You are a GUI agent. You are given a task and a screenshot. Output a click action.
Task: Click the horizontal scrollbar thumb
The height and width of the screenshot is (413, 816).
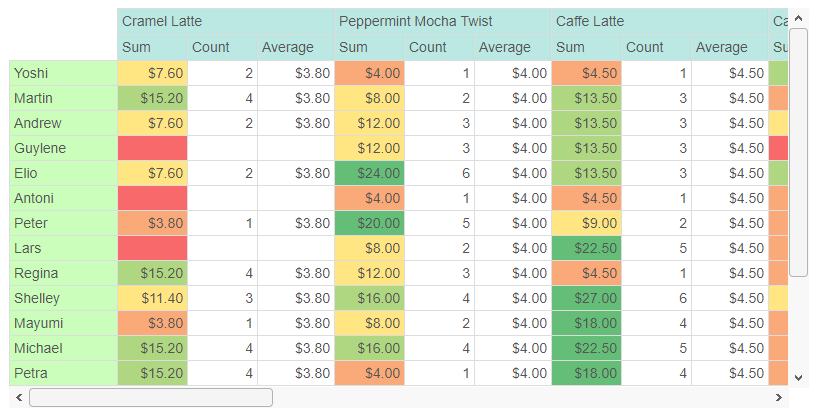151,397
